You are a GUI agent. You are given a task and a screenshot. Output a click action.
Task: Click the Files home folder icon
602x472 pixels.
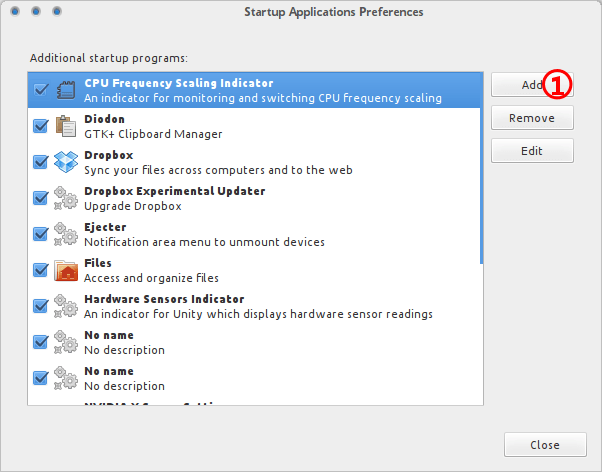tap(66, 270)
